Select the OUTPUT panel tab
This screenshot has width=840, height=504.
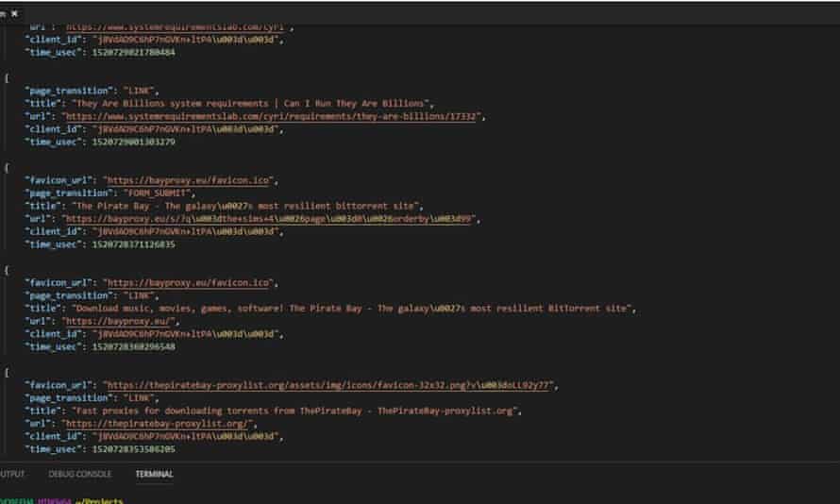(12, 474)
